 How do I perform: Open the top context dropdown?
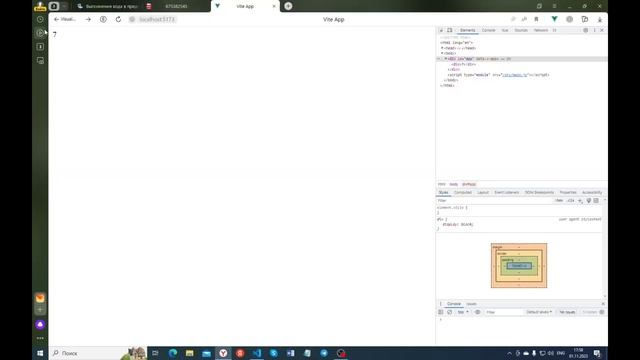[x=463, y=312]
